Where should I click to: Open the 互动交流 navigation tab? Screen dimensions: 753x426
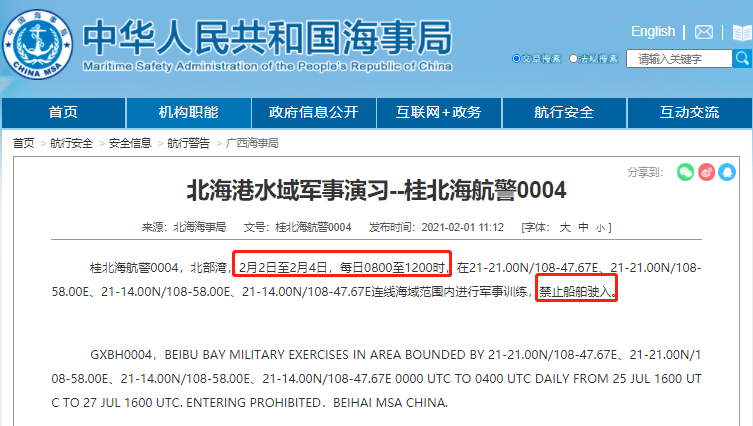[690, 113]
